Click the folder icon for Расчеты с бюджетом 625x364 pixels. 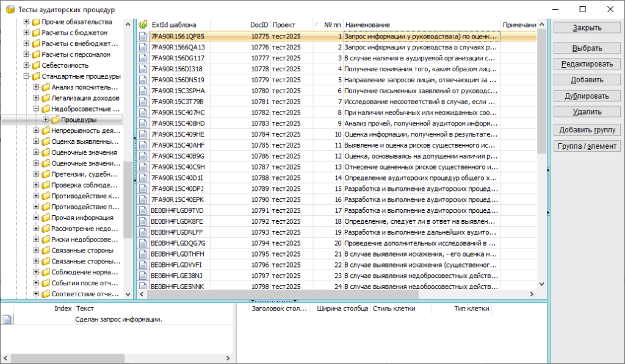[x=36, y=32]
